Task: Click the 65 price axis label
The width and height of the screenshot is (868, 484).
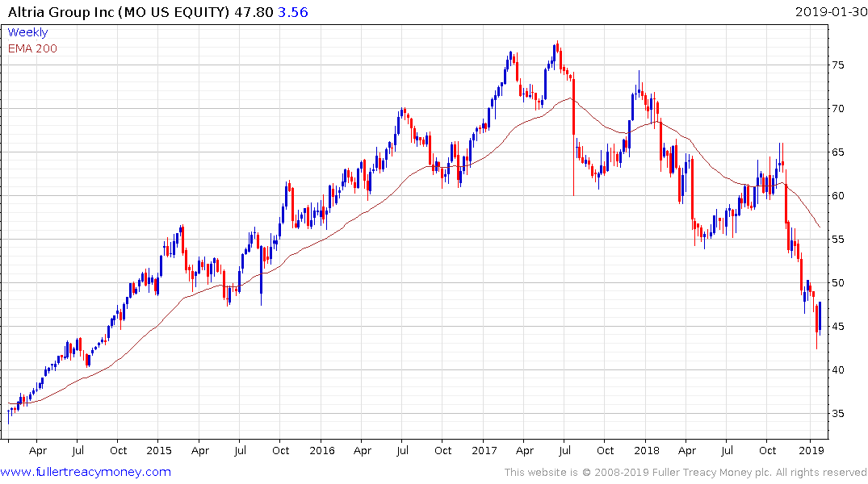Action: (837, 152)
